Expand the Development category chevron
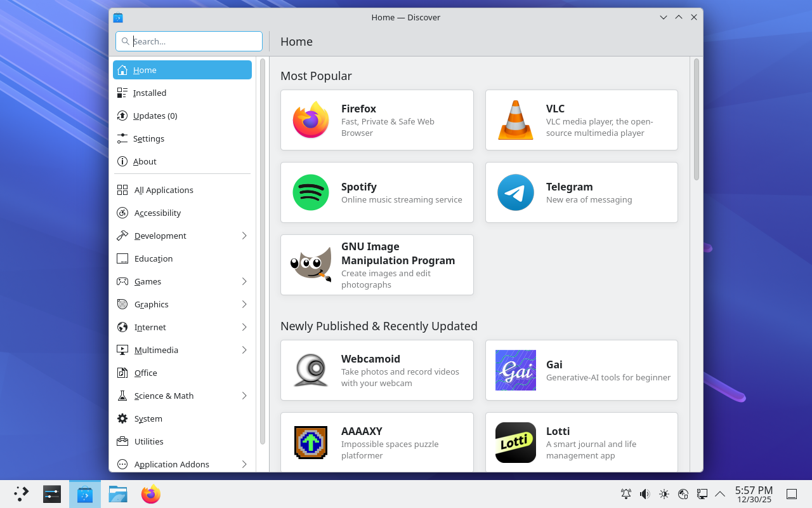Image resolution: width=812 pixels, height=508 pixels. pos(244,236)
